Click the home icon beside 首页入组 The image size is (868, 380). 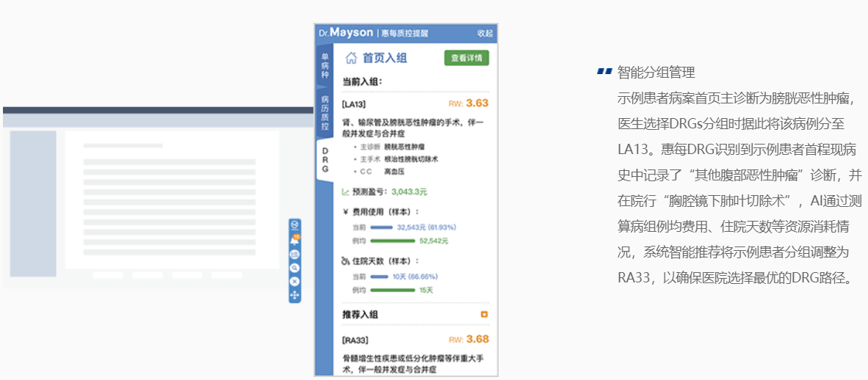click(351, 58)
